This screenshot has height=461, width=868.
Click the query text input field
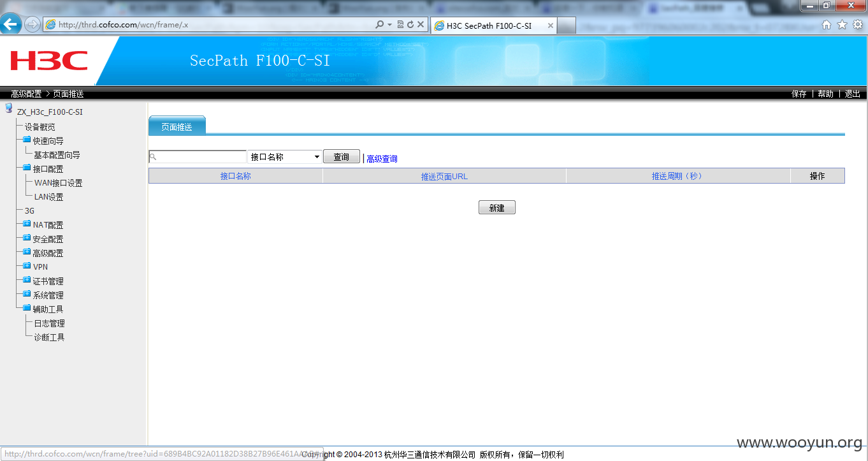(198, 157)
